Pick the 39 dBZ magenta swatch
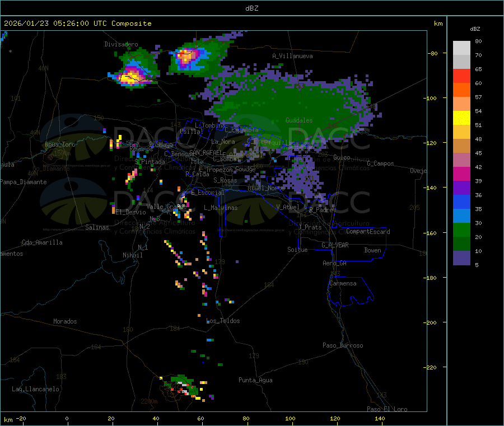This screenshot has width=504, height=426. (x=461, y=174)
